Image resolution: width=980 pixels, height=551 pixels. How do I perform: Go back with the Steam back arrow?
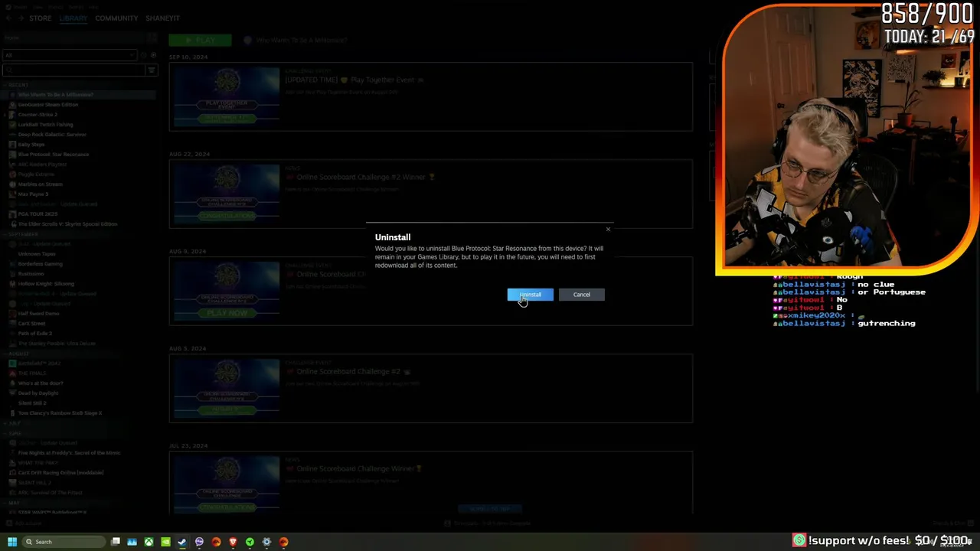[x=8, y=18]
